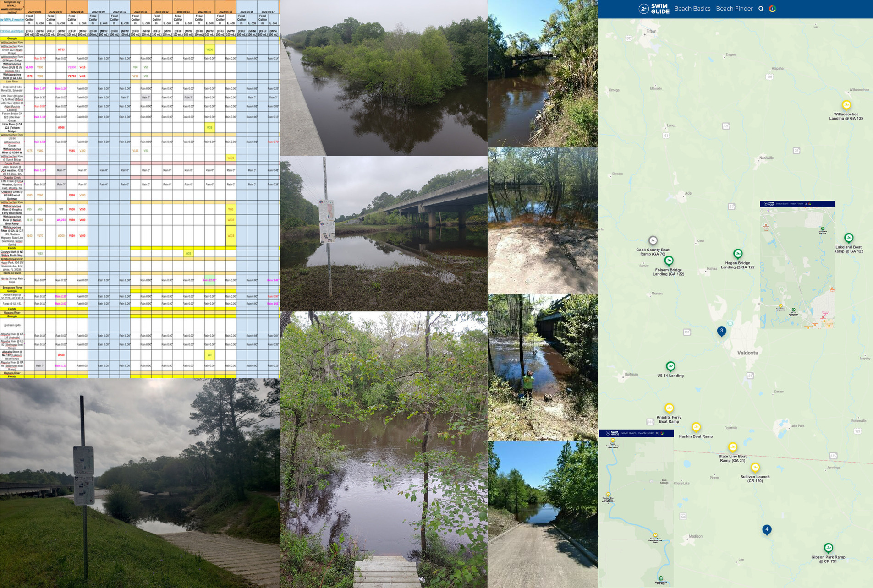Image resolution: width=873 pixels, height=588 pixels.
Task: Open the cloudy boat ramp sign photo
Action: coord(140,483)
